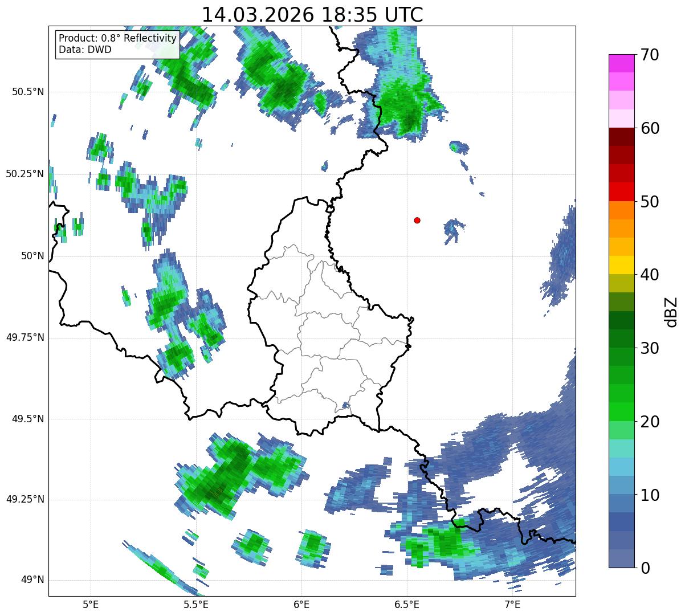Click the red station marker dot

417,220
